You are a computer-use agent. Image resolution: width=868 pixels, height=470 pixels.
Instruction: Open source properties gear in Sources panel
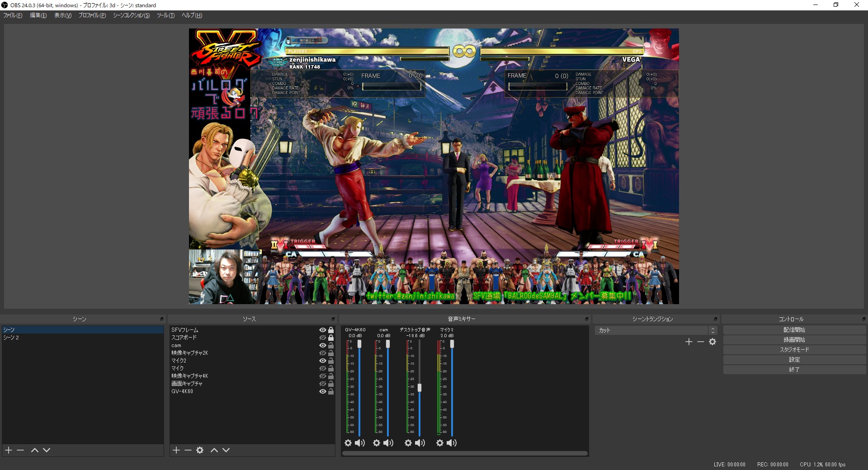[x=200, y=450]
